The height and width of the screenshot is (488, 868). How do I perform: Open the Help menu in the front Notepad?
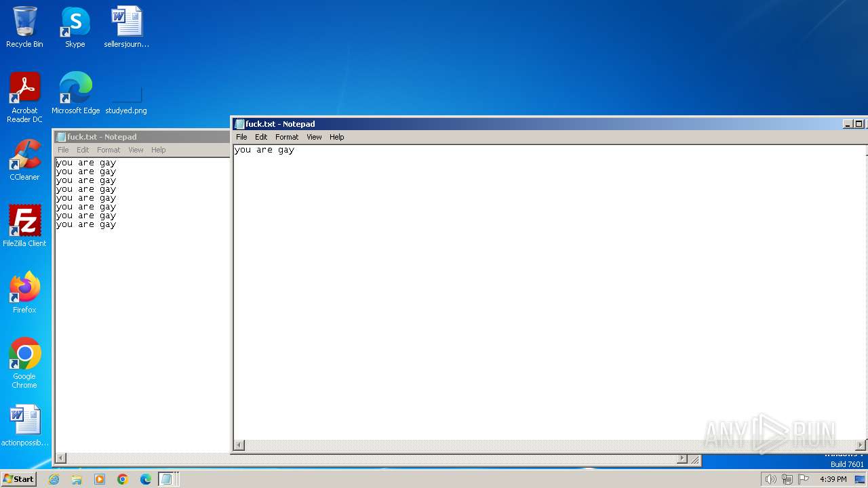coord(337,137)
